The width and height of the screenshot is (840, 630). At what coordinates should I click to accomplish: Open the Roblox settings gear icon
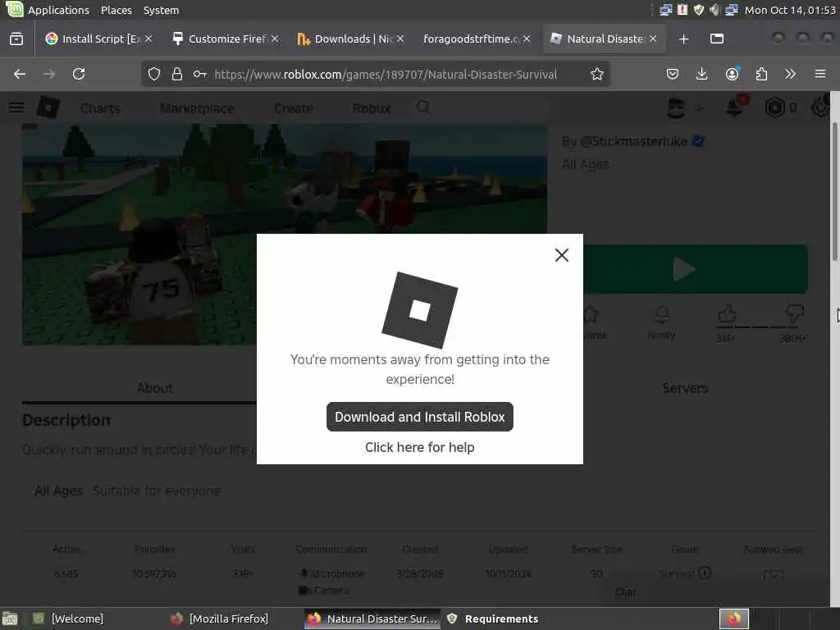tap(820, 107)
